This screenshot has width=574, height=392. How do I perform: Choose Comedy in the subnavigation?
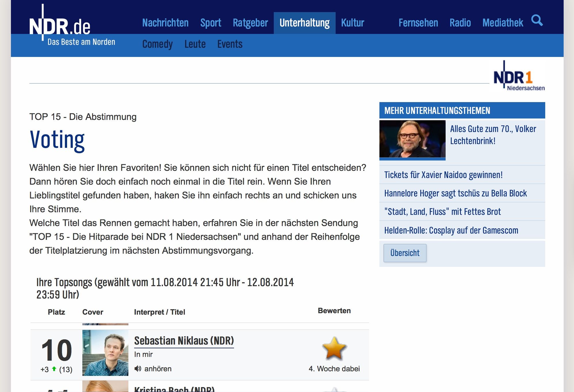click(x=157, y=44)
